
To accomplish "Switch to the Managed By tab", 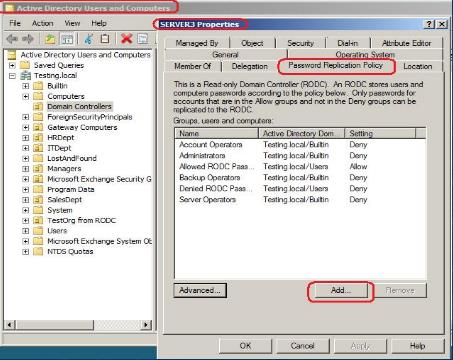I will click(x=197, y=43).
